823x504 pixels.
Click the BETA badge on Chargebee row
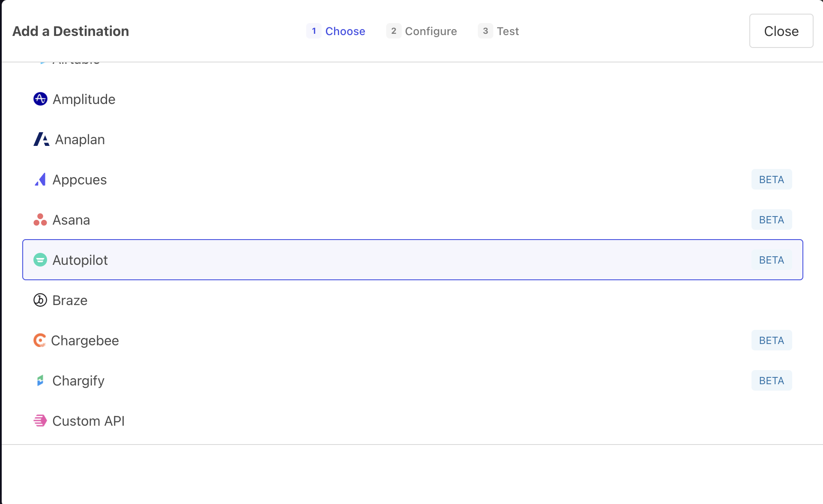click(771, 341)
